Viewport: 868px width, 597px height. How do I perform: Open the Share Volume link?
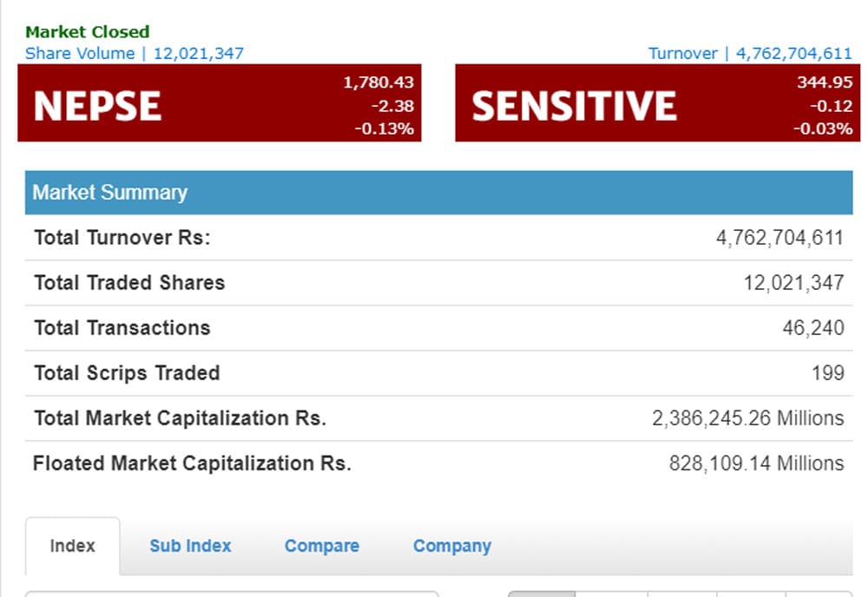point(135,53)
